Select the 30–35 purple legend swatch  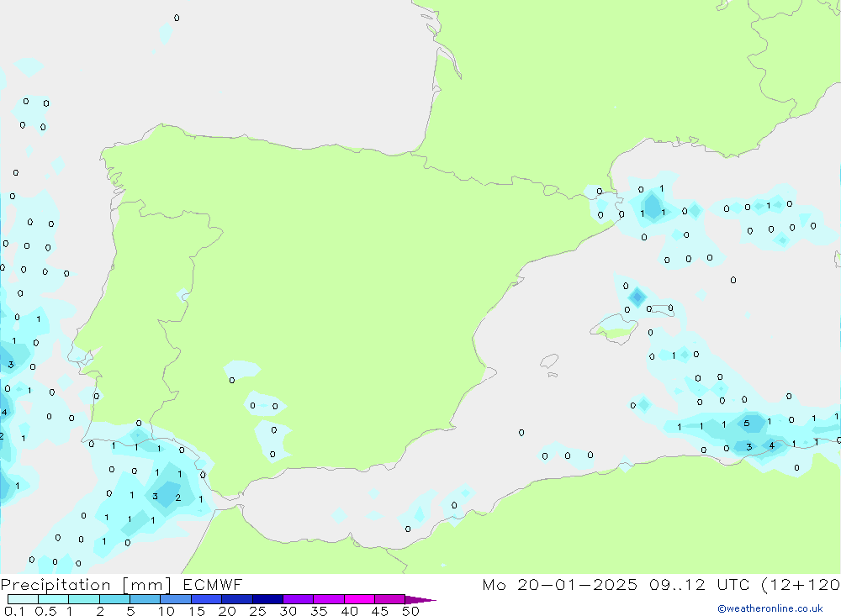click(x=298, y=599)
